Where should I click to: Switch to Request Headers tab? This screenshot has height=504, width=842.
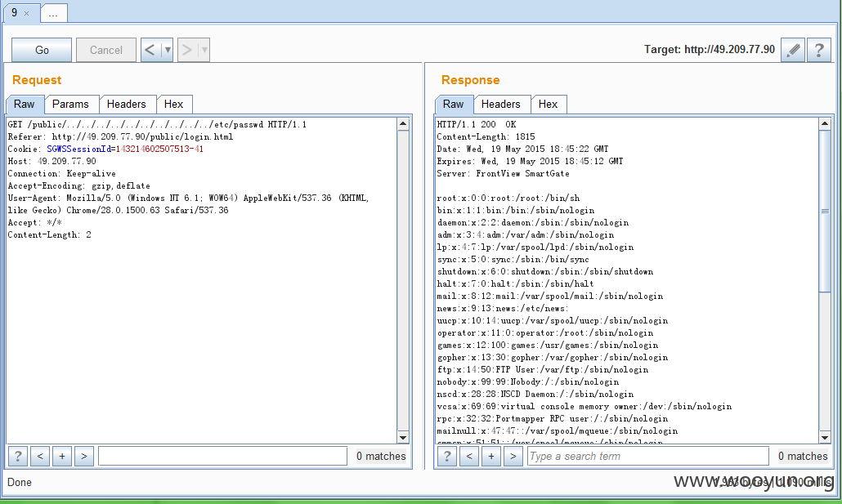click(x=126, y=104)
